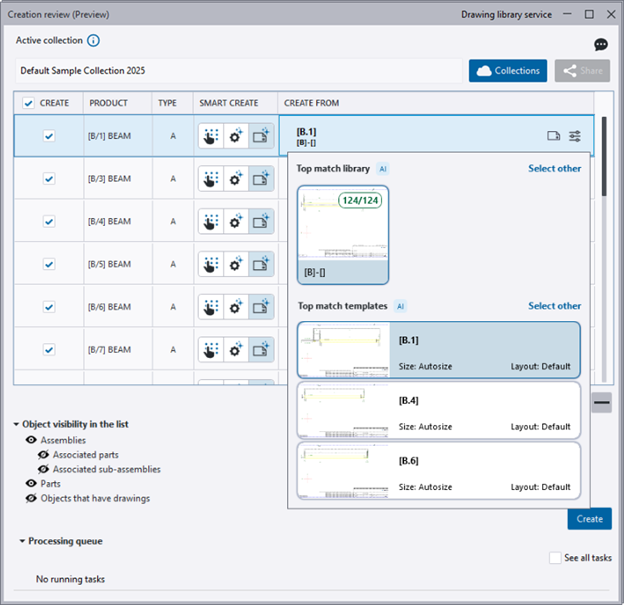This screenshot has height=605, width=624.
Task: Uncheck create checkbox for [B/3] BEAM
Action: click(49, 179)
